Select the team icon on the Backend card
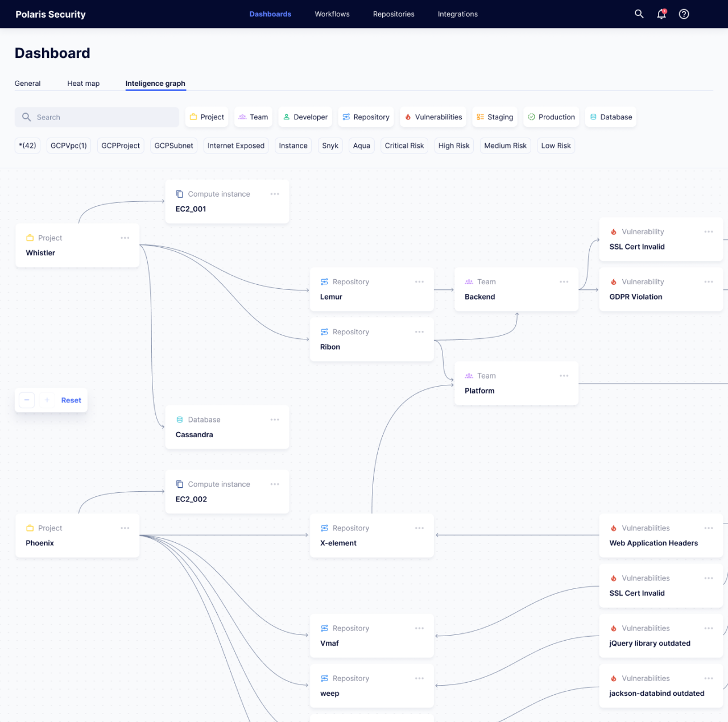 [x=469, y=281]
